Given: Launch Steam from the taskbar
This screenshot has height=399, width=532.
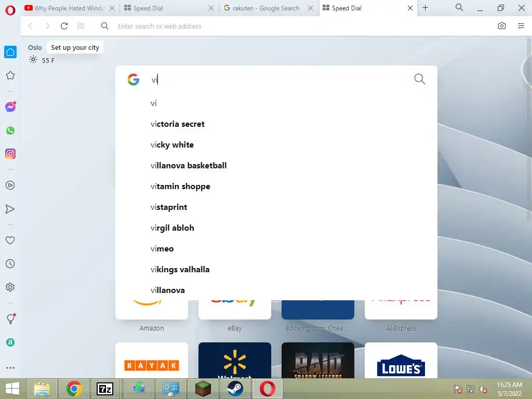Looking at the screenshot, I should 235,389.
